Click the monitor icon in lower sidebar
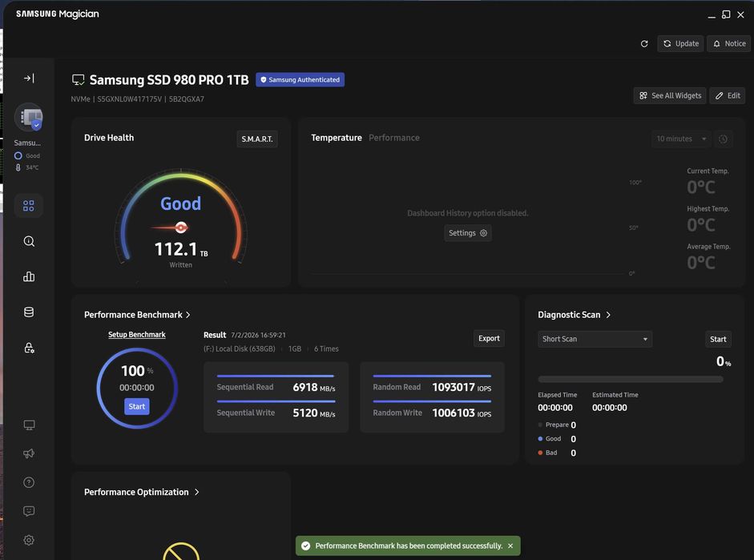This screenshot has height=560, width=754. tap(29, 425)
